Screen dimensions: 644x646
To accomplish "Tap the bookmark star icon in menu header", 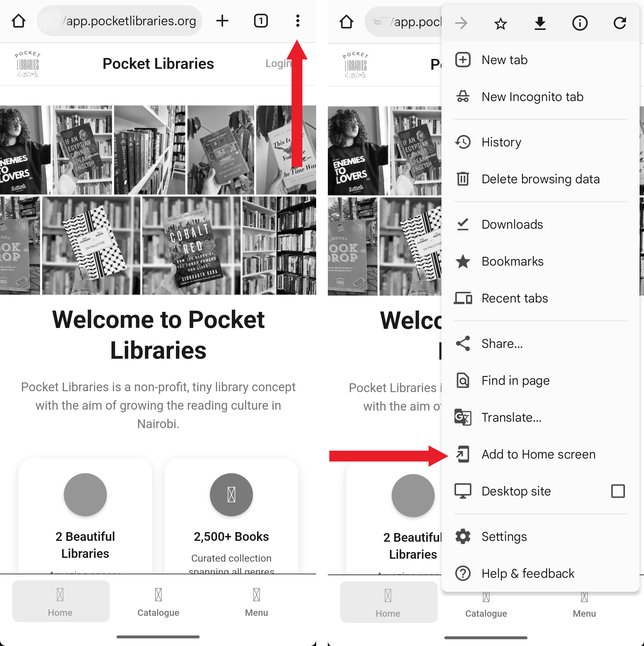I will point(500,23).
